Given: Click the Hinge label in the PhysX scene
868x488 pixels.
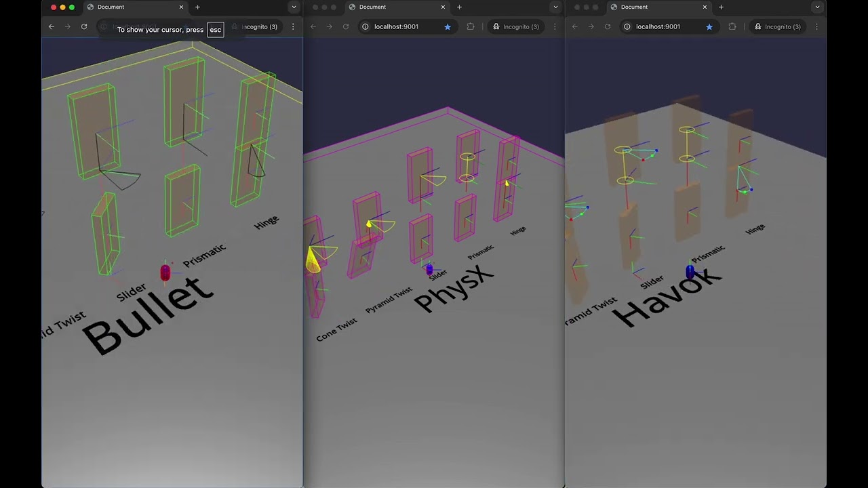Looking at the screenshot, I should (x=518, y=231).
